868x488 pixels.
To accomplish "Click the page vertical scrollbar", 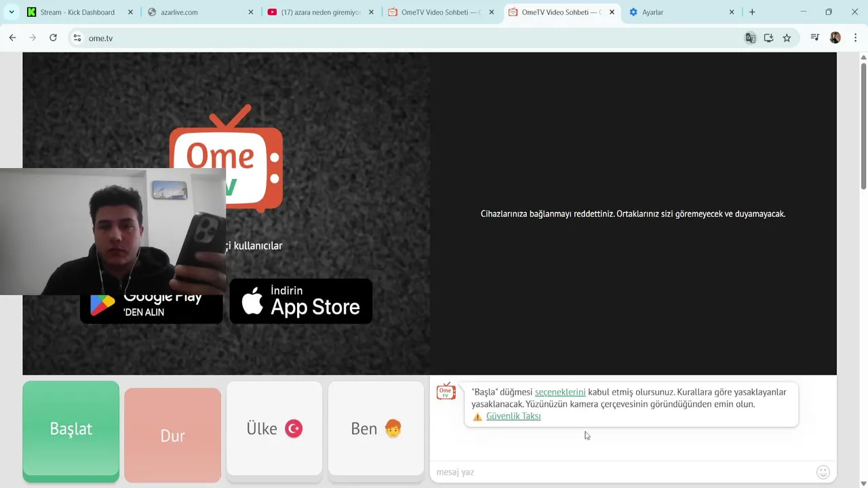I will 863,126.
